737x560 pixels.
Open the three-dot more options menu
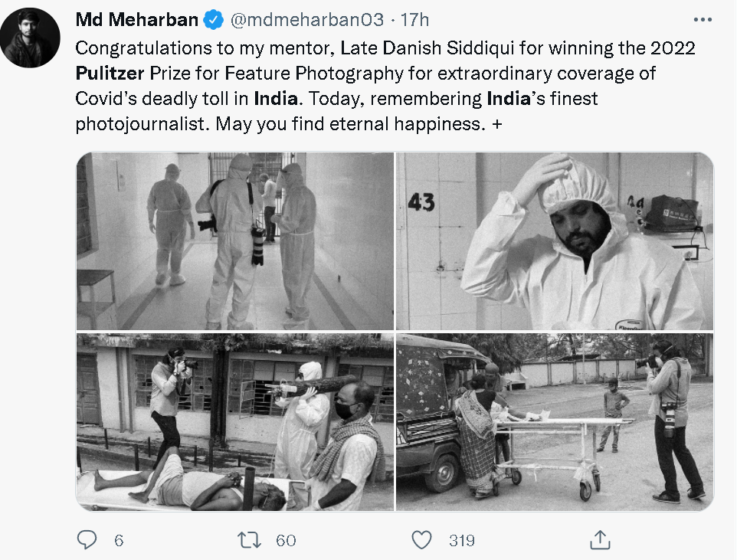click(702, 19)
